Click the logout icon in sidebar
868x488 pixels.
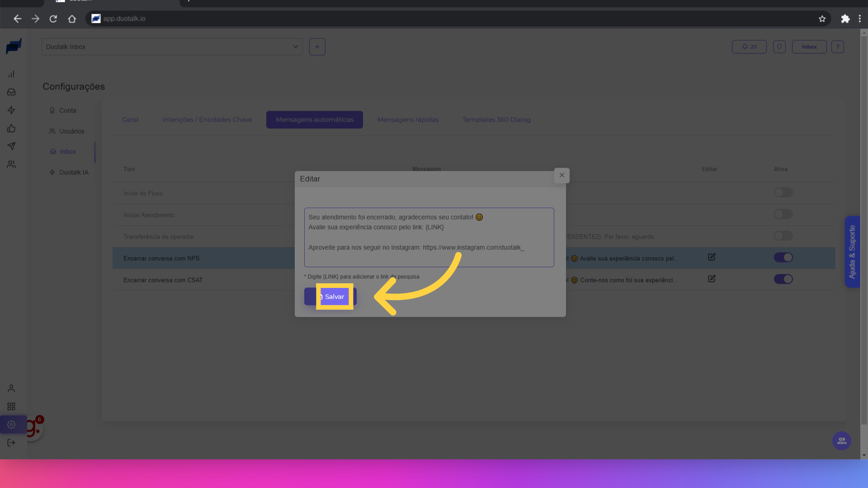[x=11, y=443]
